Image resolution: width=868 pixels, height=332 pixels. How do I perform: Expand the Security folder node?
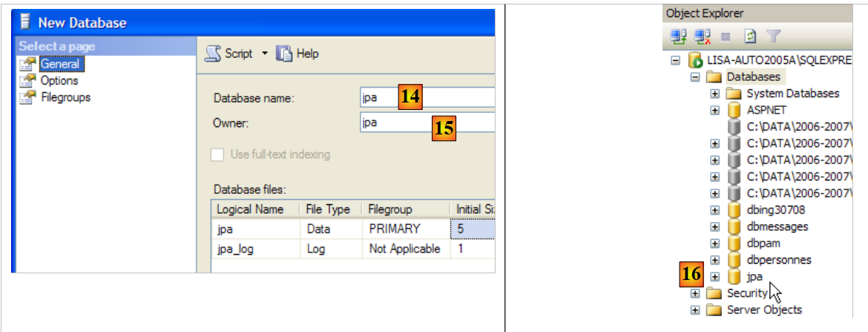point(695,293)
